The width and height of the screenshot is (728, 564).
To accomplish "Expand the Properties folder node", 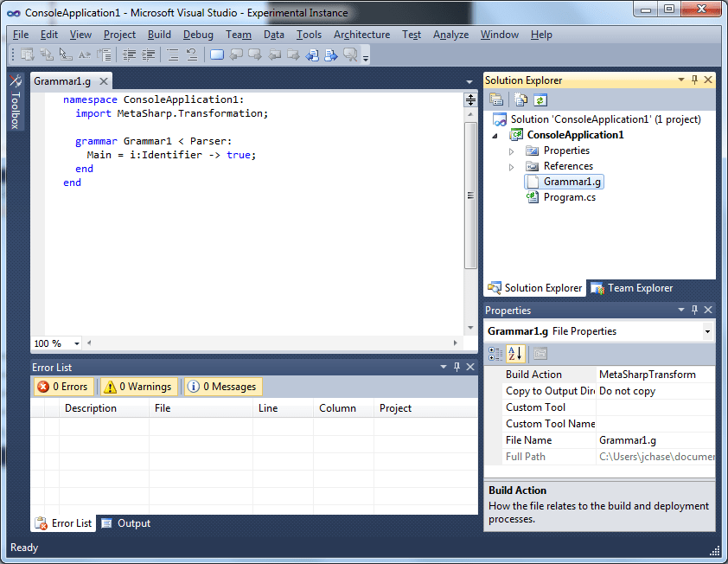I will pyautogui.click(x=511, y=151).
